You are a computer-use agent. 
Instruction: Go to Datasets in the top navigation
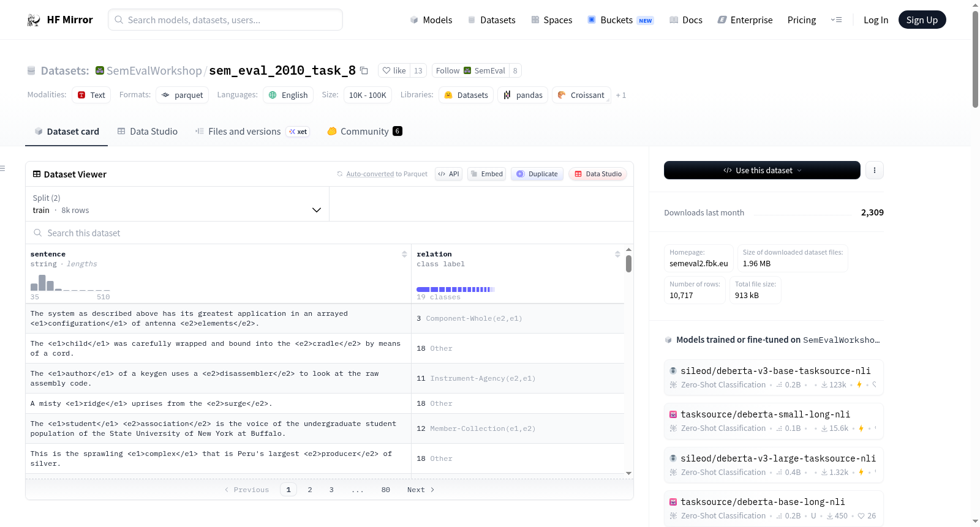coord(492,20)
